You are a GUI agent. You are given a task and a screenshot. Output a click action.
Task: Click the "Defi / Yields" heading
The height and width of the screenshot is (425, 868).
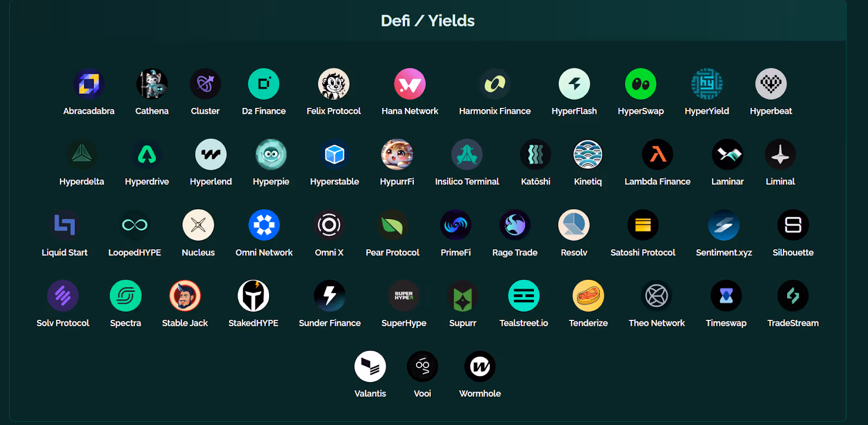pyautogui.click(x=428, y=21)
